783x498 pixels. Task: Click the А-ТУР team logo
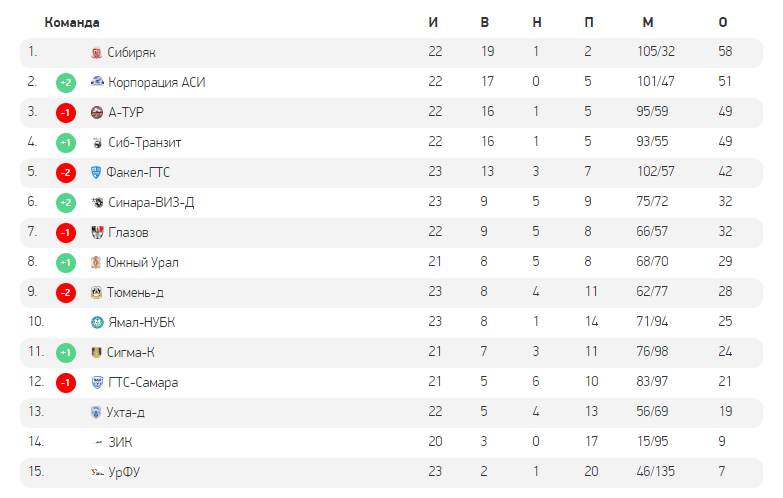point(96,113)
